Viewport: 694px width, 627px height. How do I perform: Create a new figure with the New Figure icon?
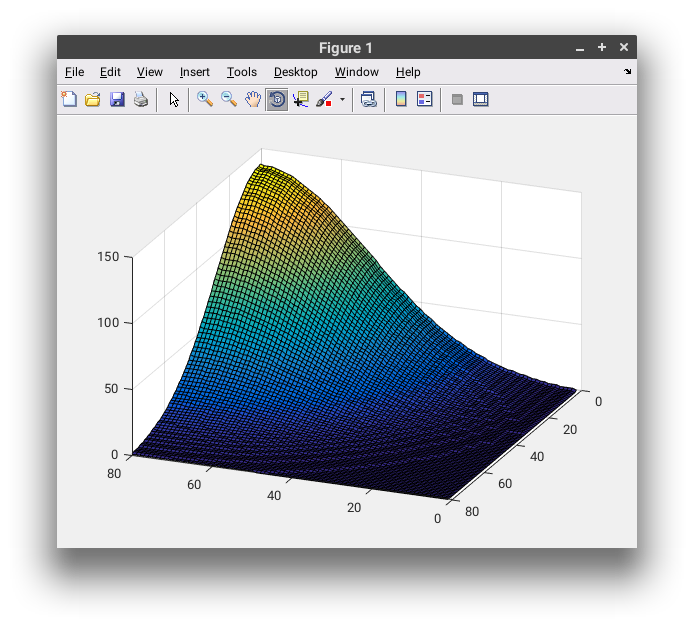click(x=69, y=99)
